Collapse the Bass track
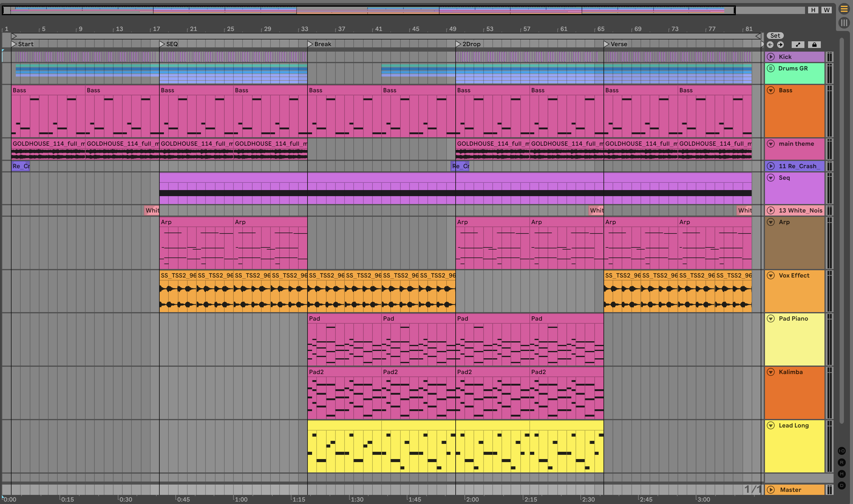Screen dimensions: 853x504 click(771, 90)
